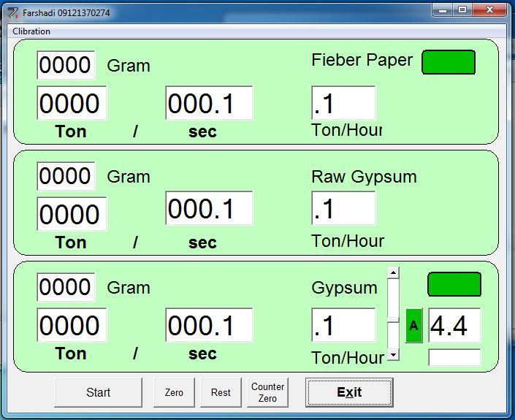Click the Fieber Paper Ton/Hour field

coord(343,103)
